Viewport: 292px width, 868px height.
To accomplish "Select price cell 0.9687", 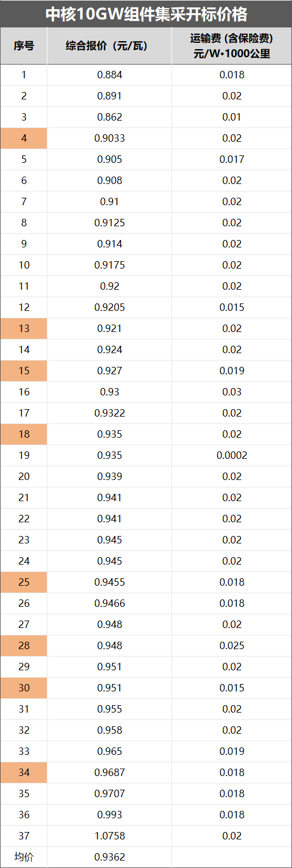I will [110, 773].
